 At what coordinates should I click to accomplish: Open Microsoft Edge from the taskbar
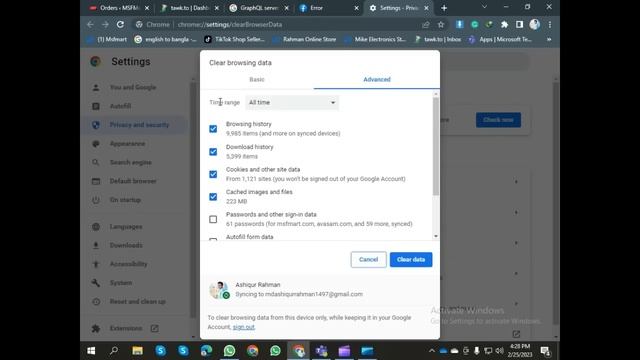(x=207, y=351)
